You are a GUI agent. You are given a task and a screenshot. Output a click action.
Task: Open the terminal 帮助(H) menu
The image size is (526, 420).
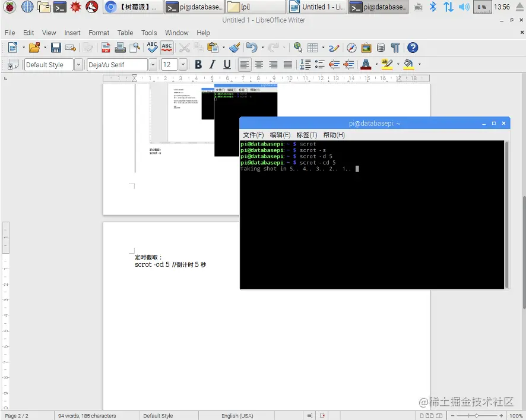point(334,135)
